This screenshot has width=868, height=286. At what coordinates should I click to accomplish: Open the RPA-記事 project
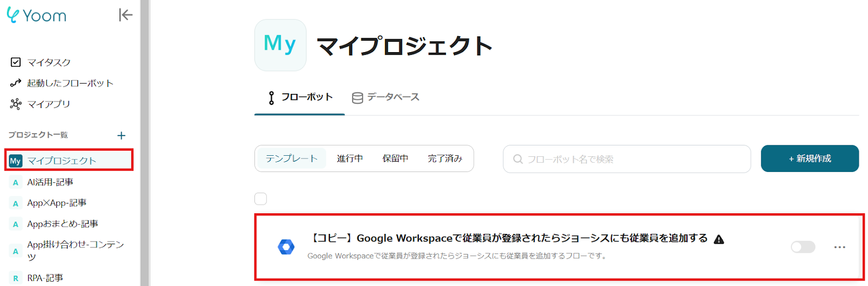click(x=45, y=278)
